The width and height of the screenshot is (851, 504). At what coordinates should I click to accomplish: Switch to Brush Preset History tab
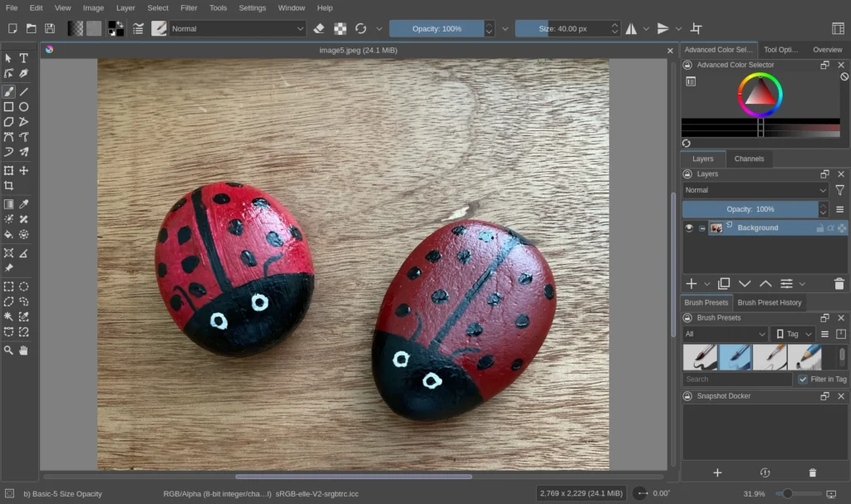coord(769,303)
